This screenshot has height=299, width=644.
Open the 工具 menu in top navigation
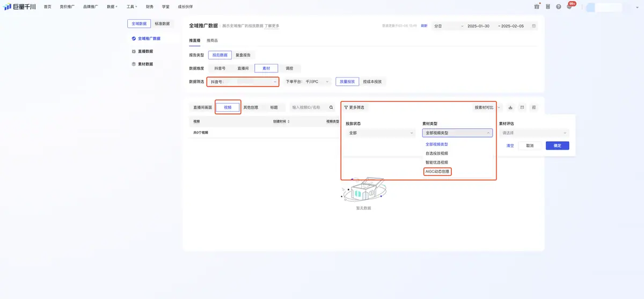(x=131, y=6)
